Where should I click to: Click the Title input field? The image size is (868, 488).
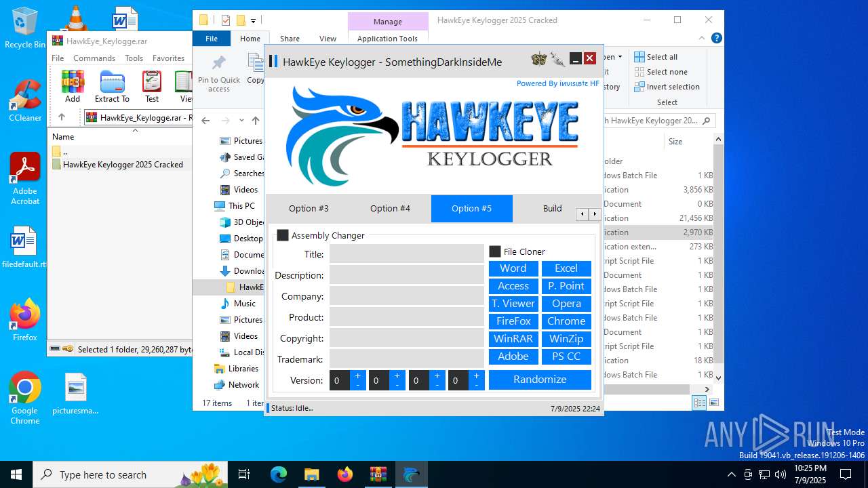407,254
